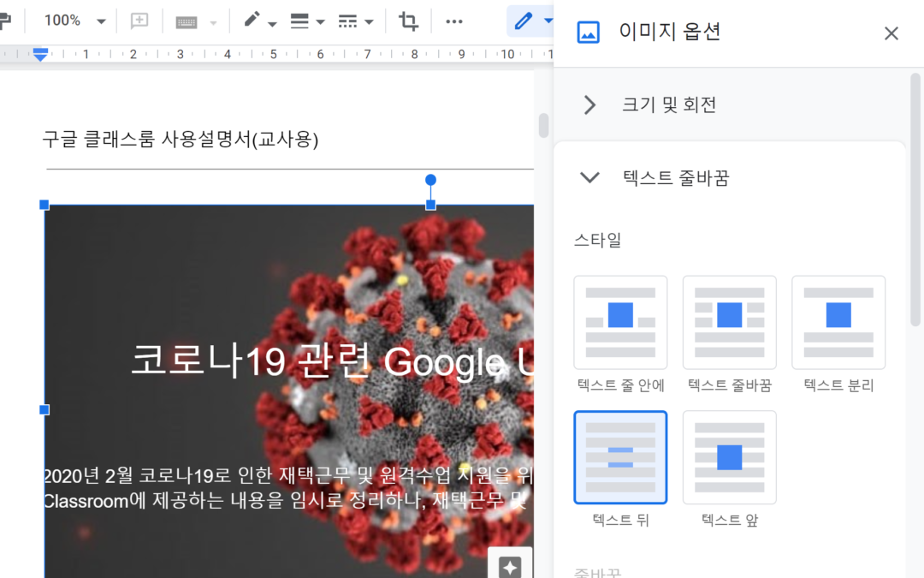
Task: Click the paint format roller icon
Action: tap(5, 21)
